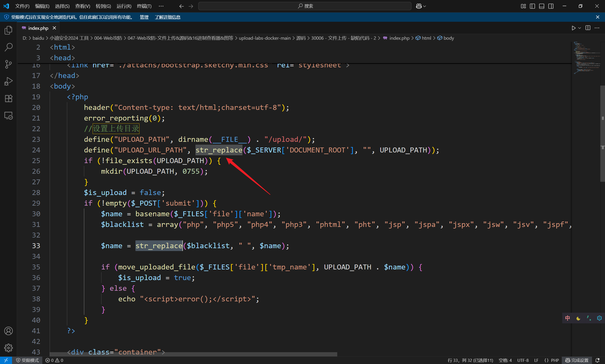Open the Explorer view in activity bar
This screenshot has height=364, width=605.
point(8,30)
